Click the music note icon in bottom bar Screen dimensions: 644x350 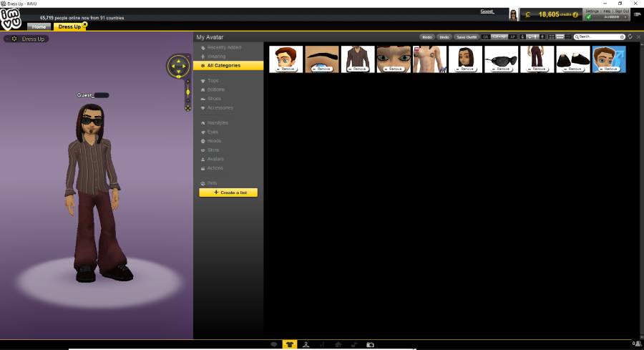[x=354, y=344]
